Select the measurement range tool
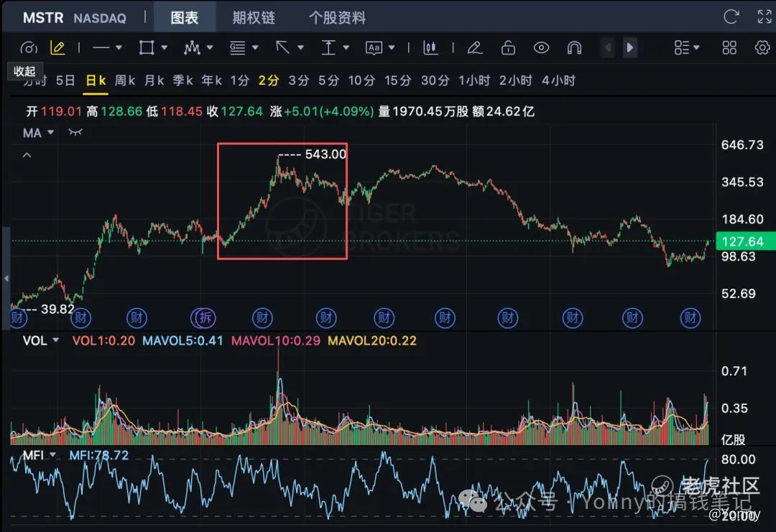Screen dimensions: 776x532 328,47
